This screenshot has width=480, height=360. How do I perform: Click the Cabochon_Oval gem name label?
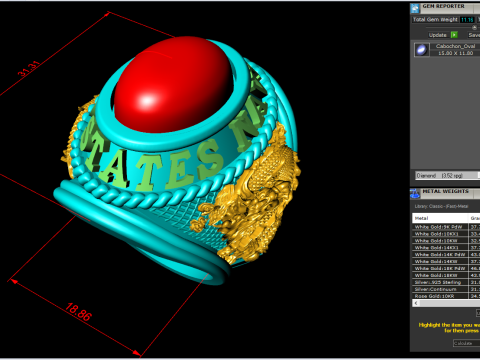455,46
